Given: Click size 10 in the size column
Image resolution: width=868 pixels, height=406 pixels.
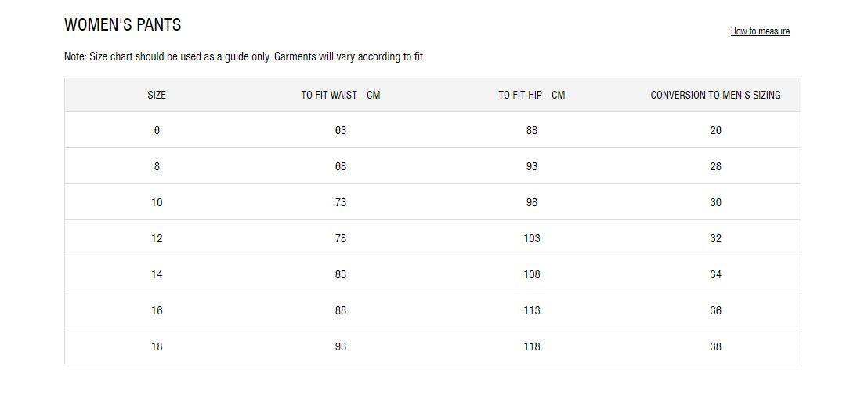Looking at the screenshot, I should pos(157,202).
